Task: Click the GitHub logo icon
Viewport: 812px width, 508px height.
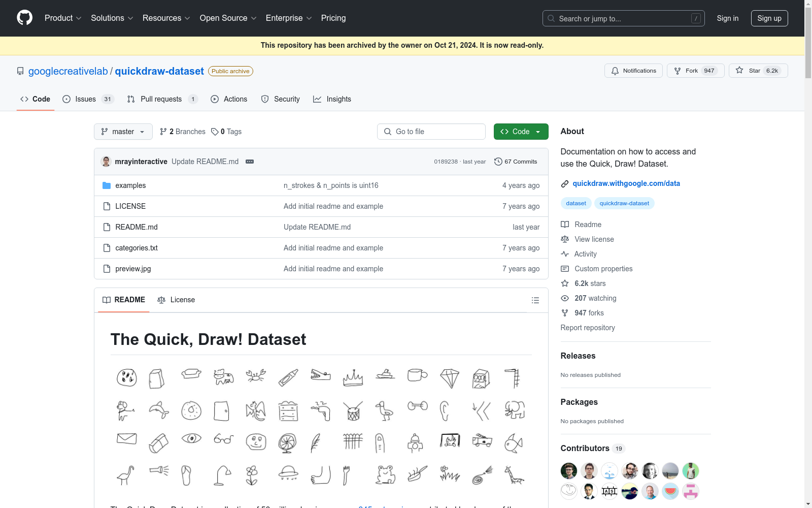Action: pos(24,18)
